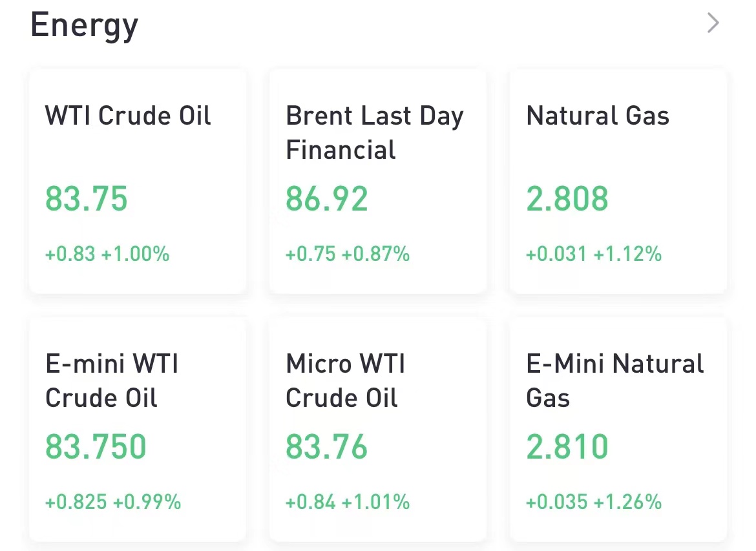
Task: Click the 83.76 Micro WTI price
Action: 327,447
